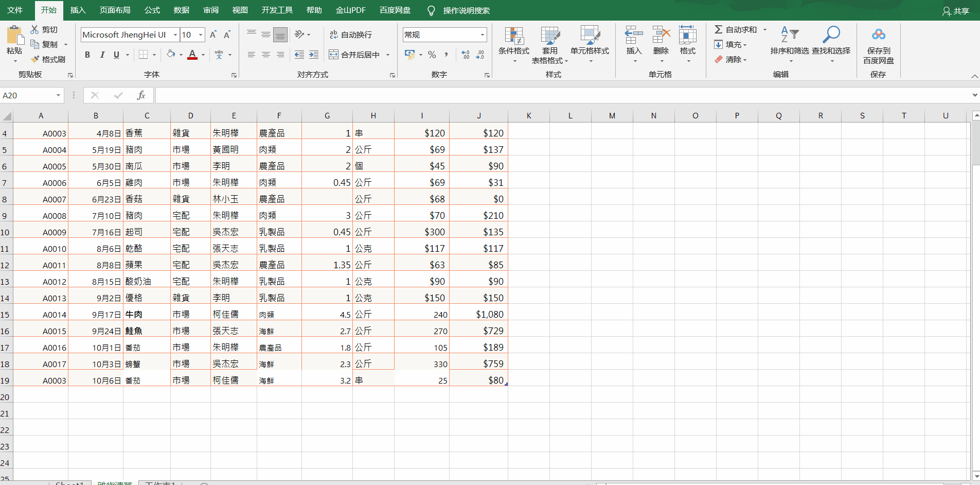Click the Insert cells (插入) icon
This screenshot has width=980, height=485.
click(634, 35)
